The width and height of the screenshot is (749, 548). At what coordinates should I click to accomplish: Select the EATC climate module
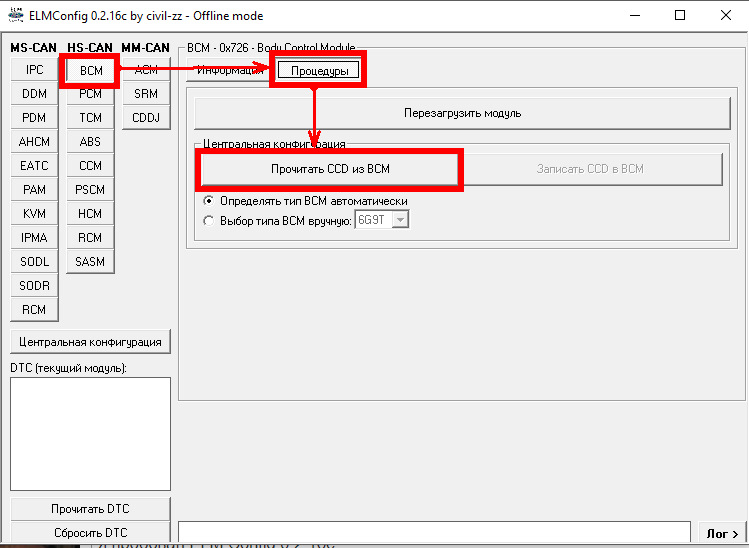point(34,166)
